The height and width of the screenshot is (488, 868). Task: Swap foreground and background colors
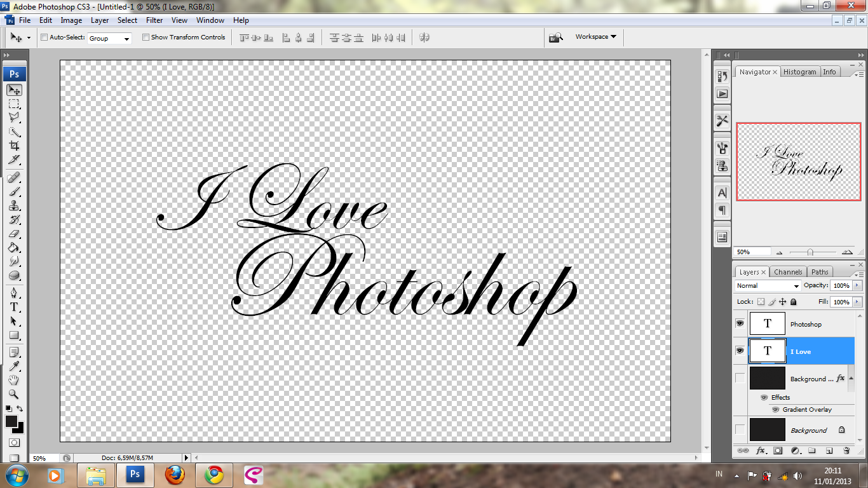[x=20, y=409]
